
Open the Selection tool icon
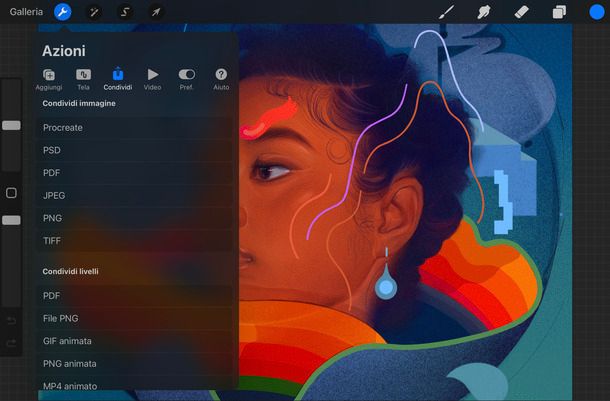[125, 12]
